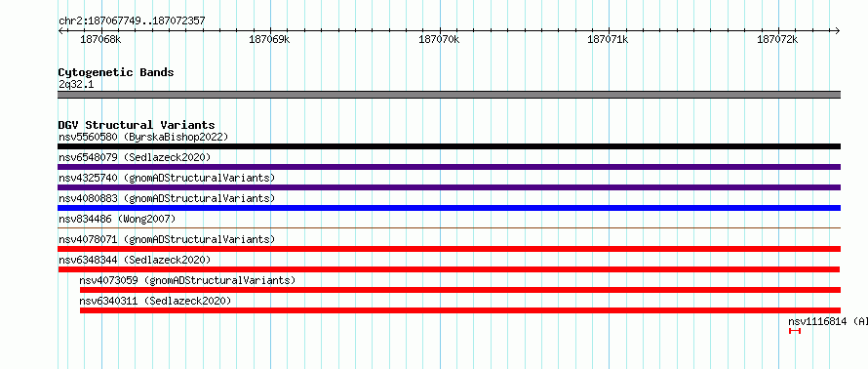Click the nsv4325740 gnomAD variant label
The image size is (868, 369).
click(x=167, y=178)
